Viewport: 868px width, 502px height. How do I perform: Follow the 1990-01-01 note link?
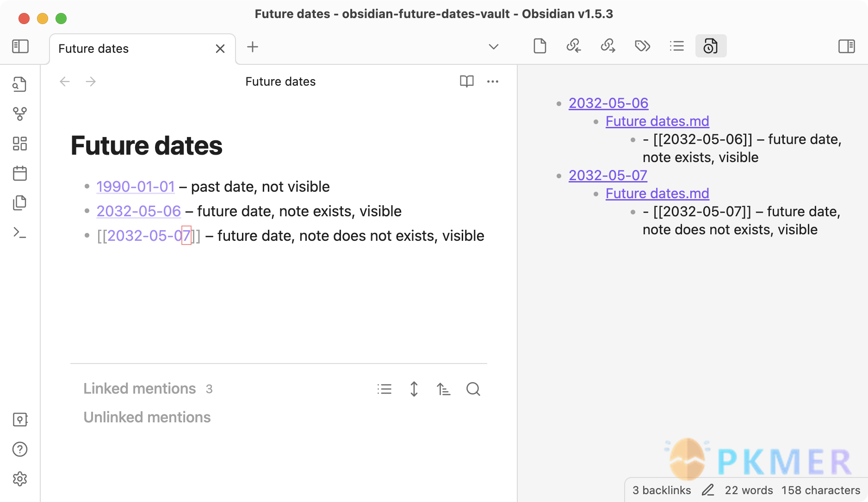136,187
